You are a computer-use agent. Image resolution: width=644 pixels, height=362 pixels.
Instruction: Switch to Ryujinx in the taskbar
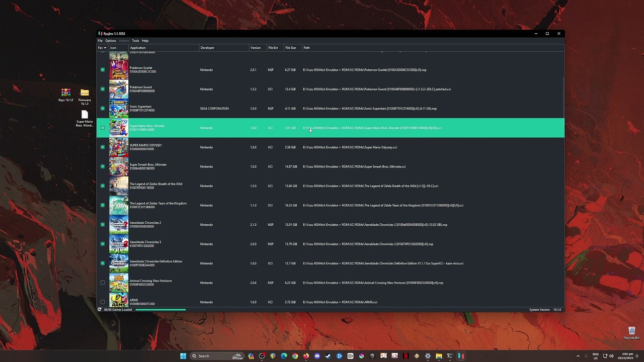tap(461, 356)
